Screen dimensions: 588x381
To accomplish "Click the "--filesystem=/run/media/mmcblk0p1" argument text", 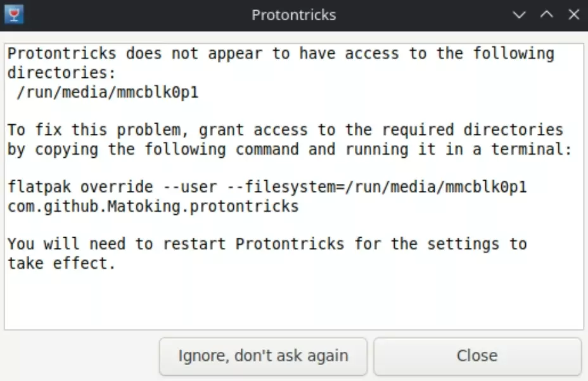I will coord(376,188).
